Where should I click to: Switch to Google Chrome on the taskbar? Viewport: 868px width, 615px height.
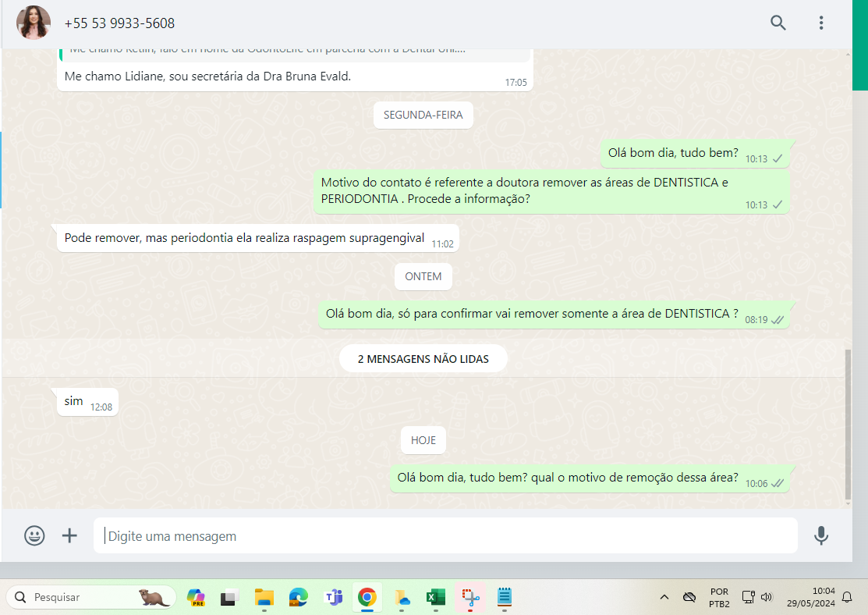click(367, 597)
